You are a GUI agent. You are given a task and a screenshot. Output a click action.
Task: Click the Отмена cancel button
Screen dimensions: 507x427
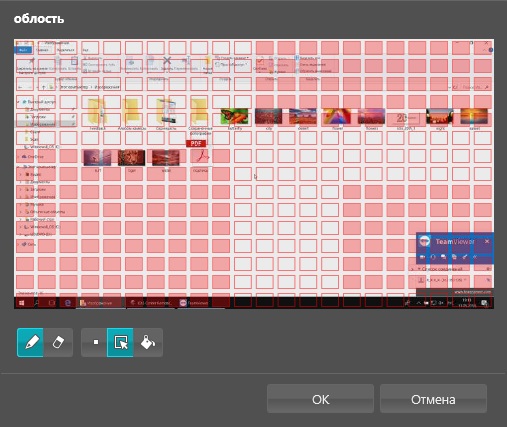pyautogui.click(x=433, y=399)
